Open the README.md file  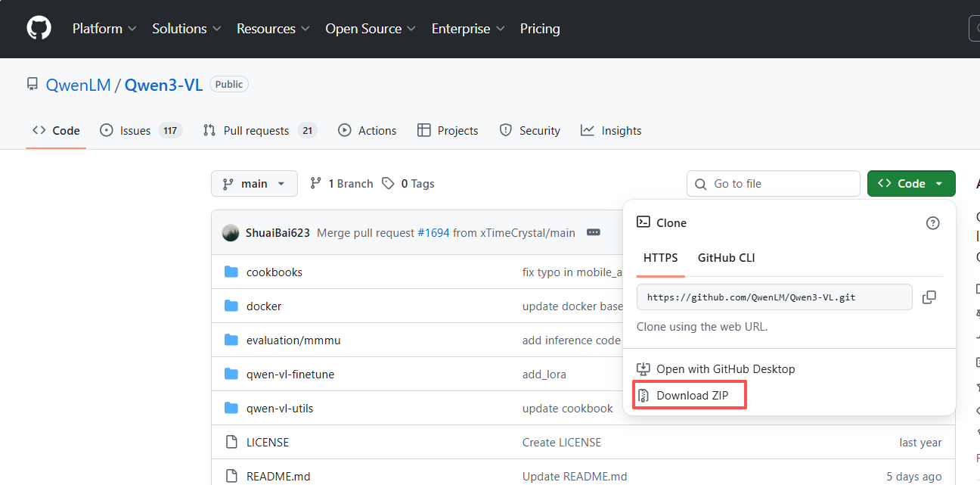(278, 477)
